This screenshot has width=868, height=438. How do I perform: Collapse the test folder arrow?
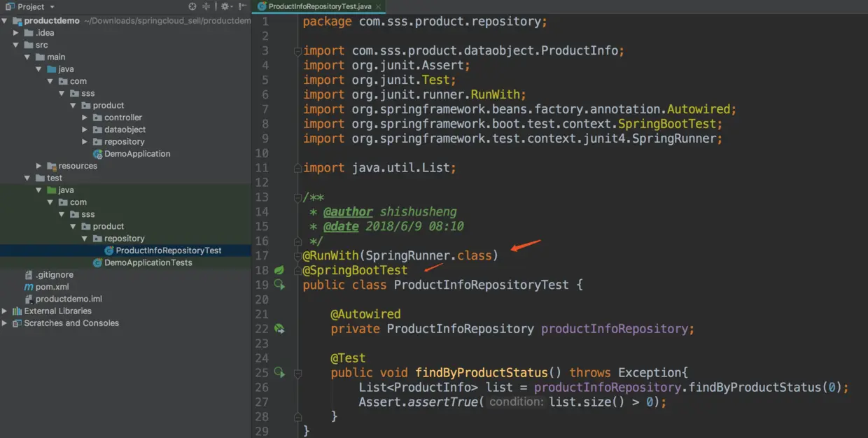[x=27, y=178]
